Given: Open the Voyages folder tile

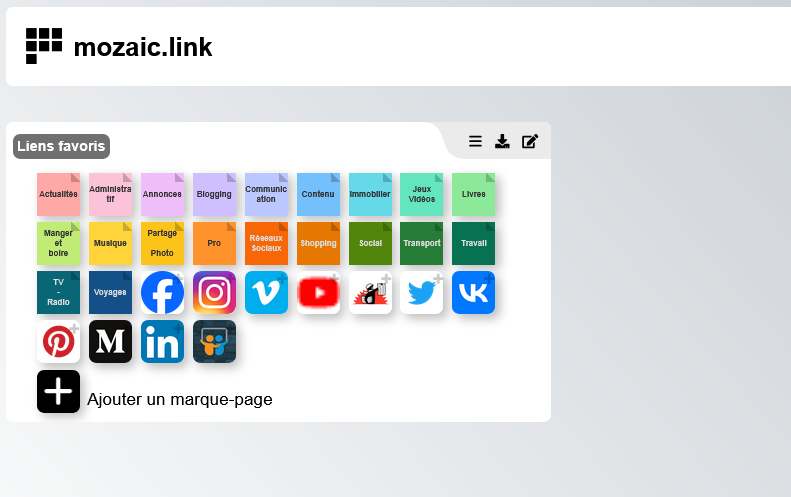Looking at the screenshot, I should [110, 292].
